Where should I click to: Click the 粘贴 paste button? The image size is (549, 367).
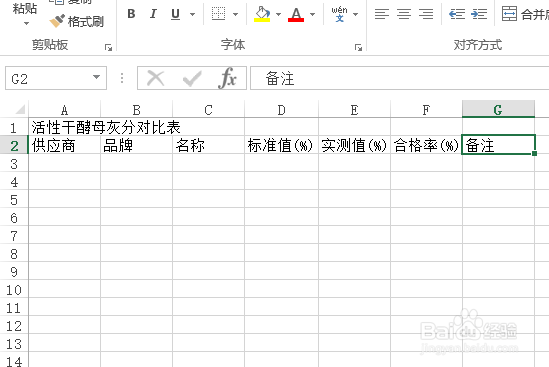point(25,8)
